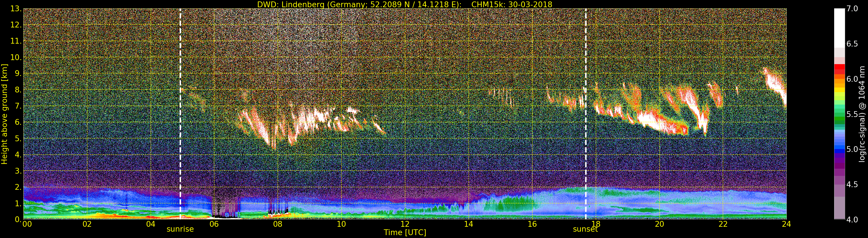Click the '2.' height axis tick
Image resolution: width=868 pixels, height=238 pixels.
coord(18,187)
